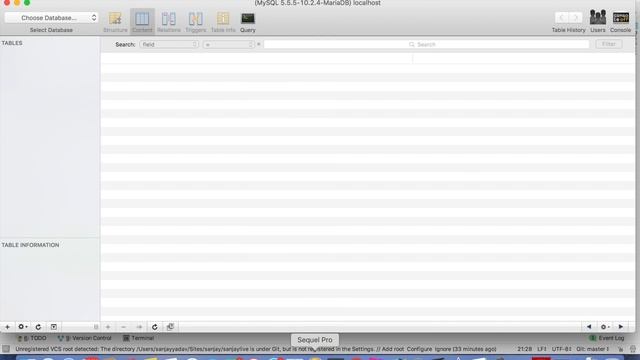Open the Version Control tool window
640x360 pixels.
coord(84,338)
